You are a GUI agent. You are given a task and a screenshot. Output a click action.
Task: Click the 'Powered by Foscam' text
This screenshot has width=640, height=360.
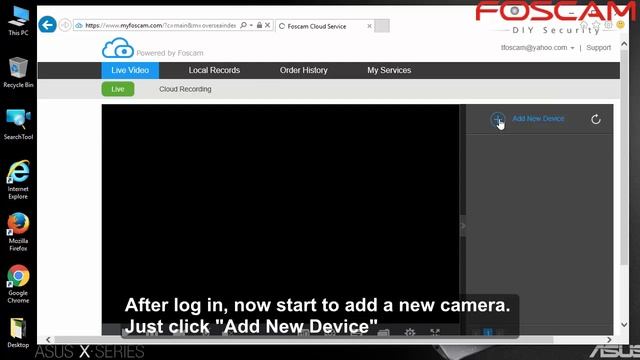(x=170, y=53)
